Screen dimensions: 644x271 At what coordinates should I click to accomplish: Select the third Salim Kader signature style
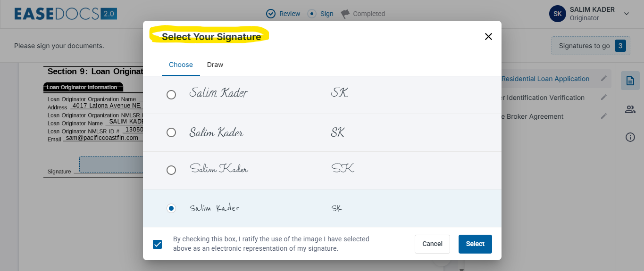pyautogui.click(x=171, y=170)
